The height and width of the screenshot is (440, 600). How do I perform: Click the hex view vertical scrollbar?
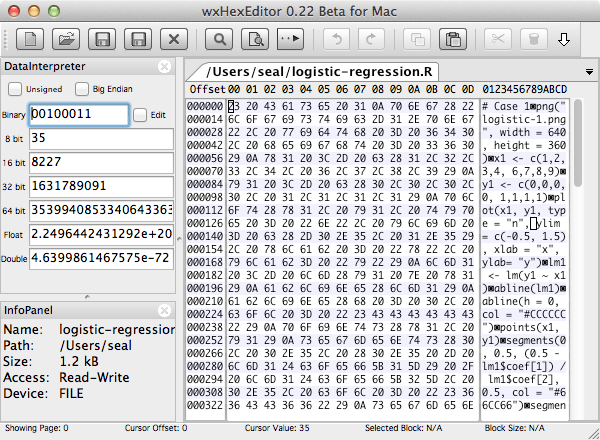pyautogui.click(x=578, y=143)
